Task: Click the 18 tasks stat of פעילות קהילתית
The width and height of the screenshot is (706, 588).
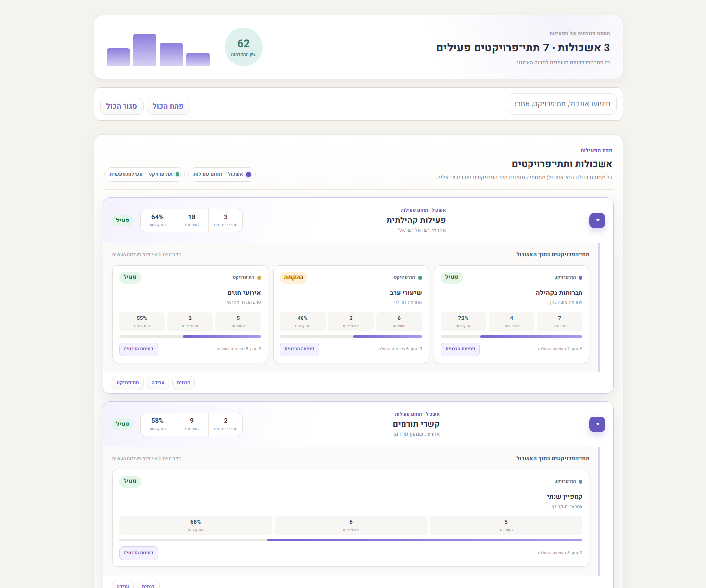Action: coord(192,220)
